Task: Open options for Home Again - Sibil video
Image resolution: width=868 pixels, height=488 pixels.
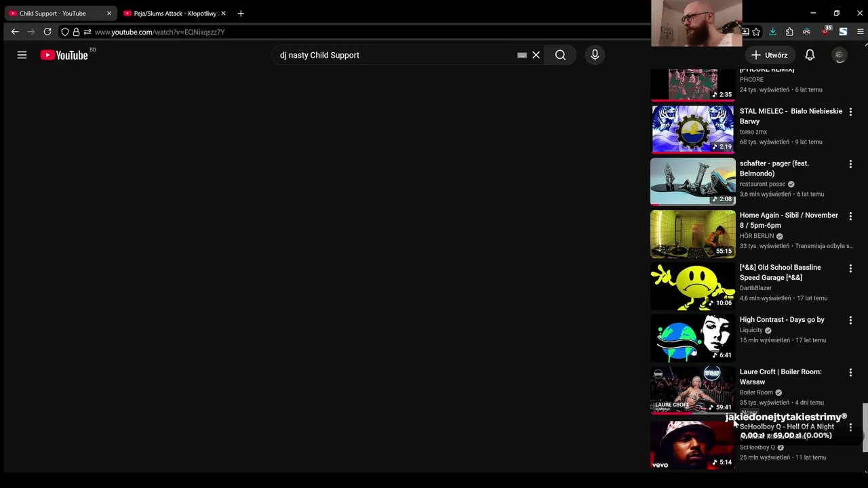Action: (x=850, y=216)
